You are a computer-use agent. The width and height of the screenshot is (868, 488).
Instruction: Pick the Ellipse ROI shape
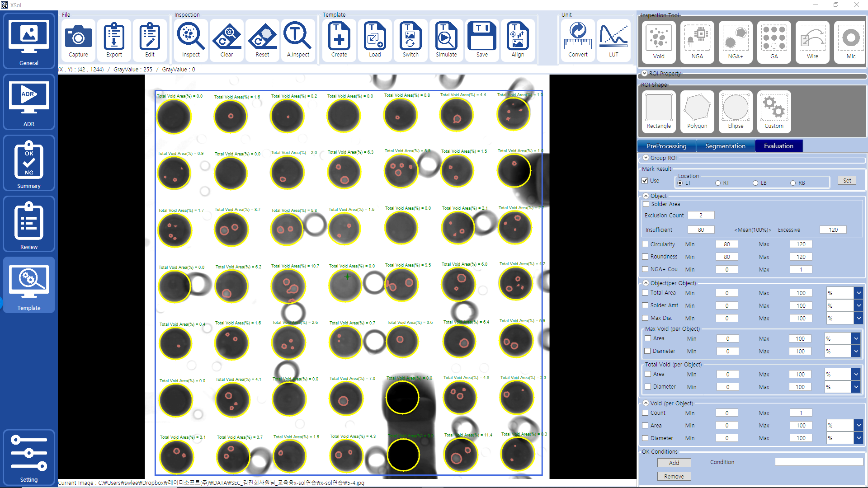[x=736, y=111]
